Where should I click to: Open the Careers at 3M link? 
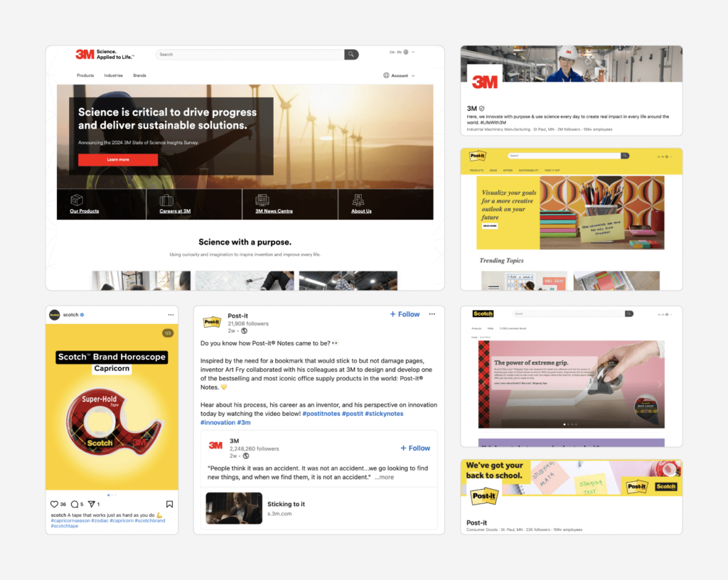coord(175,211)
